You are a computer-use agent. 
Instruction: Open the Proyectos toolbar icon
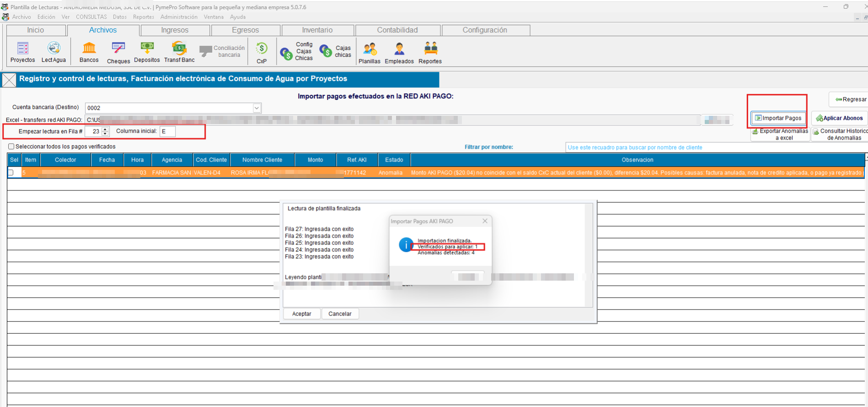[x=22, y=52]
